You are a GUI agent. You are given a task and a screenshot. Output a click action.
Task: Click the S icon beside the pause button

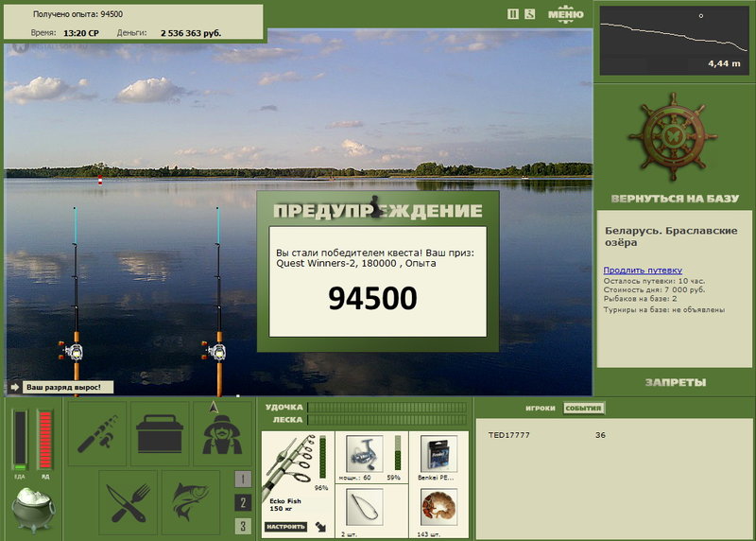[530, 14]
